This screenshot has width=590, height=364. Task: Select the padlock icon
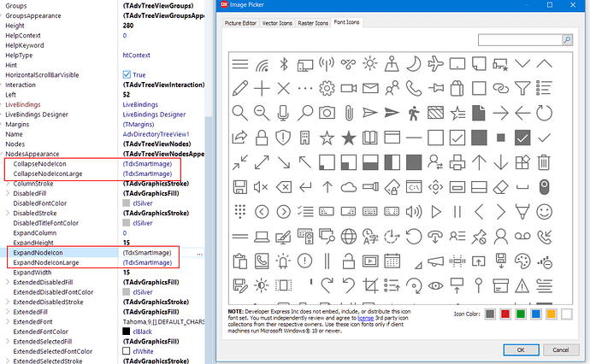(261, 138)
